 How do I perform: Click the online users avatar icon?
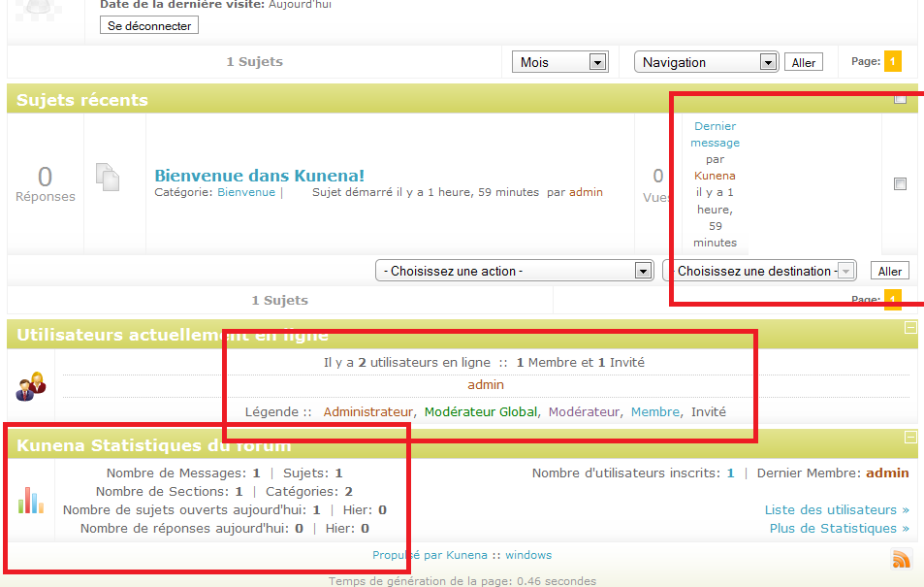(x=30, y=385)
